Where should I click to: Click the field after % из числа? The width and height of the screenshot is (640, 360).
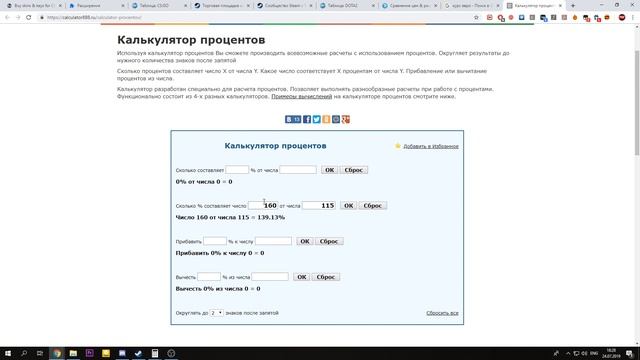(270, 276)
